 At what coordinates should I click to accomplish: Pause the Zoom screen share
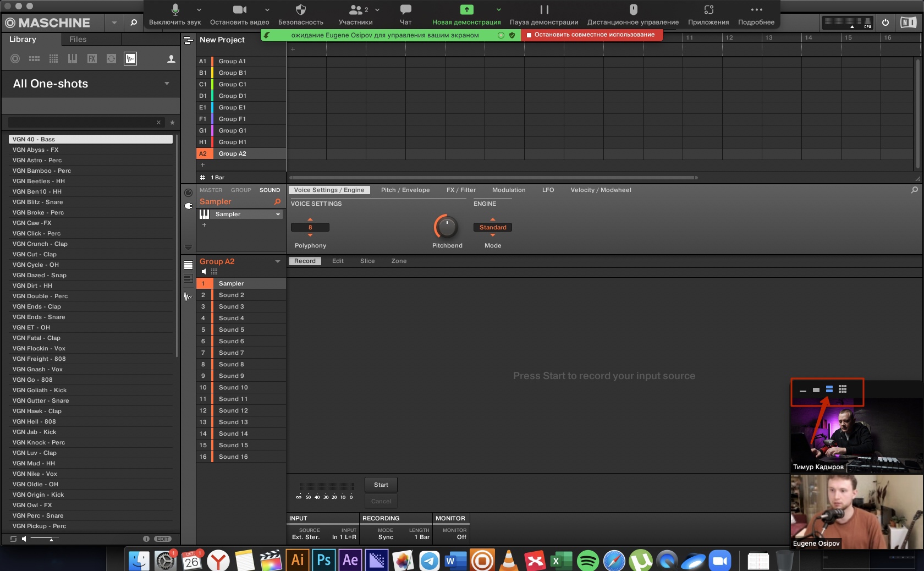[x=544, y=15]
